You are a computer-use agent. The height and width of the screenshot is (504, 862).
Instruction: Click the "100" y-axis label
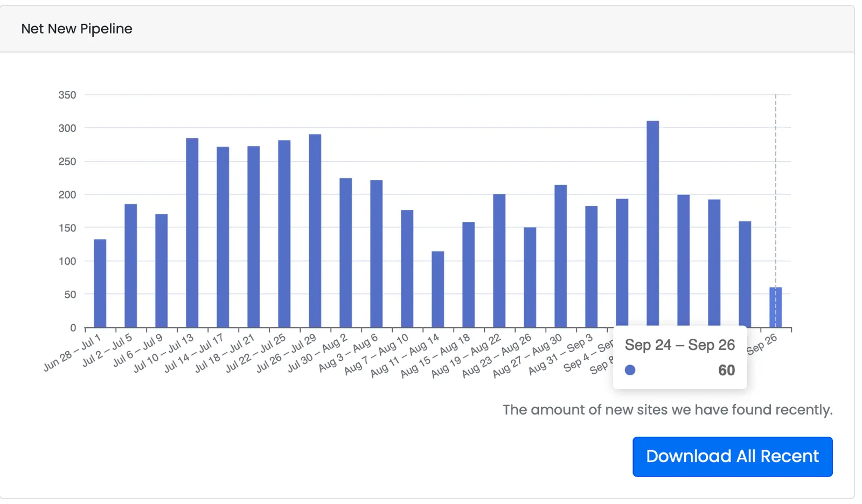[x=67, y=261]
